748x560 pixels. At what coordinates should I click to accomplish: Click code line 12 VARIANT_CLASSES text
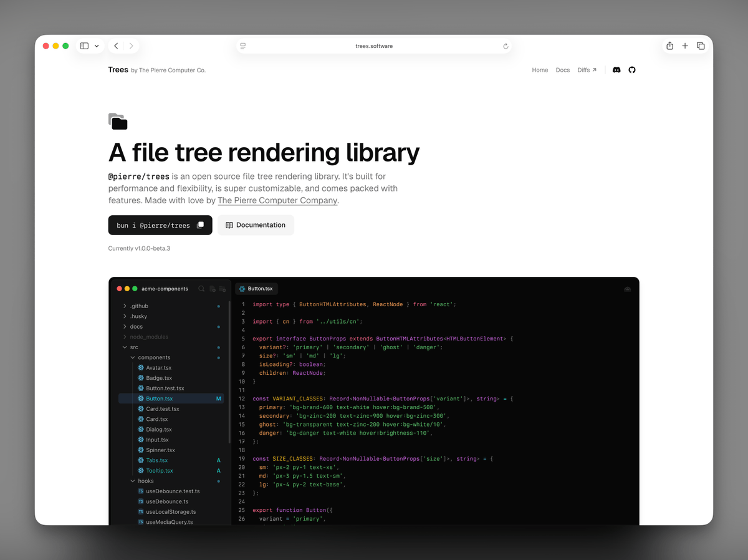[x=298, y=398]
